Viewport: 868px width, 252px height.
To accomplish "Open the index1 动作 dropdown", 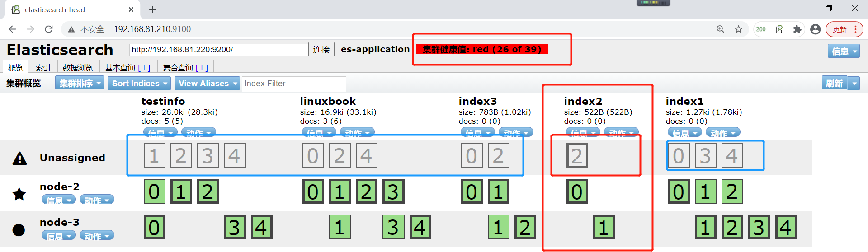I will tap(723, 133).
